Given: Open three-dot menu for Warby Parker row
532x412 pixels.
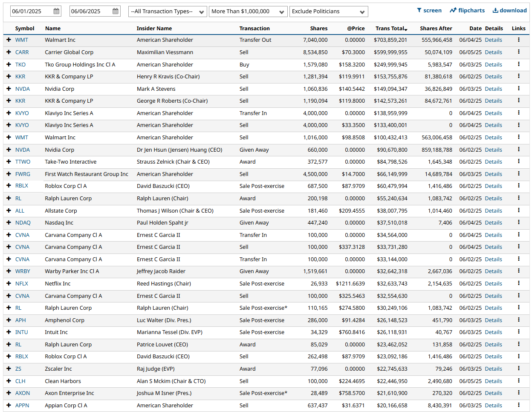Looking at the screenshot, I should pos(519,271).
